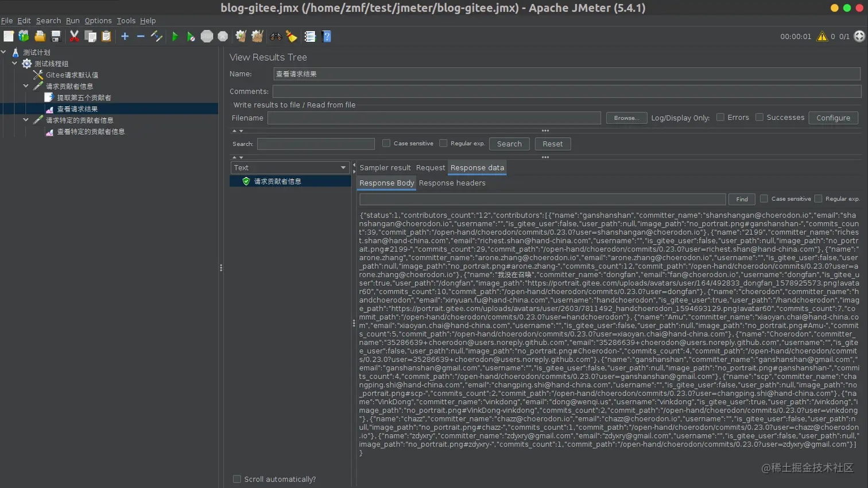Click the Cut scissors icon
Image resolution: width=868 pixels, height=488 pixels.
74,36
